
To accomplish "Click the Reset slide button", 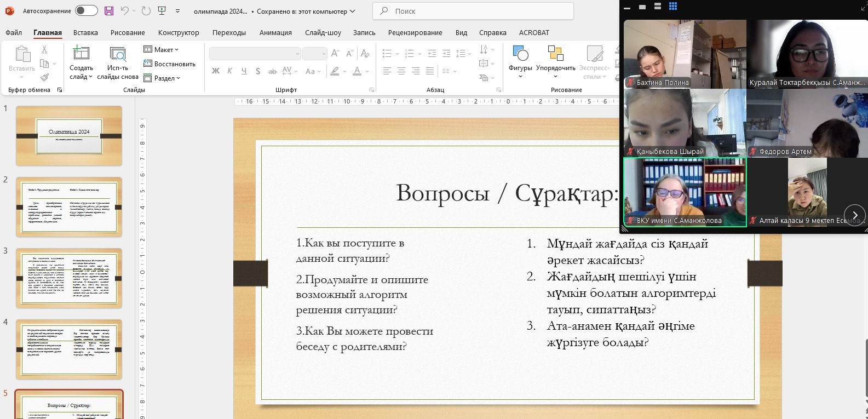I will pos(170,64).
